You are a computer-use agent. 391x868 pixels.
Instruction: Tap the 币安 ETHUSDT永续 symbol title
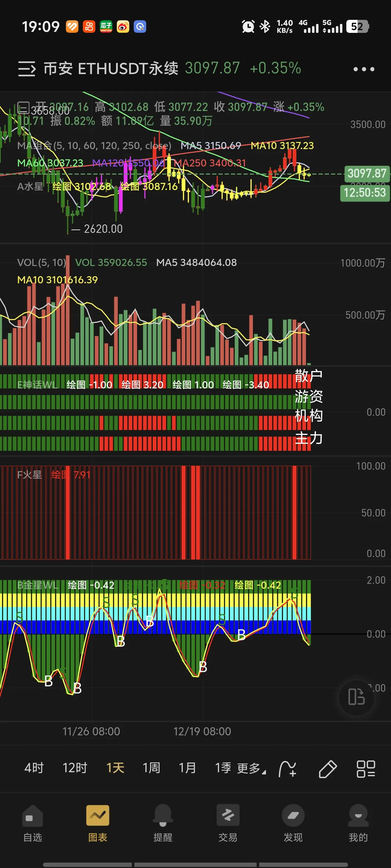click(x=111, y=69)
